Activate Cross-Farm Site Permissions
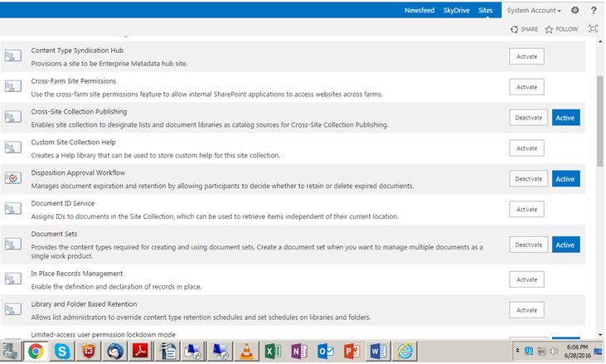 pyautogui.click(x=526, y=87)
